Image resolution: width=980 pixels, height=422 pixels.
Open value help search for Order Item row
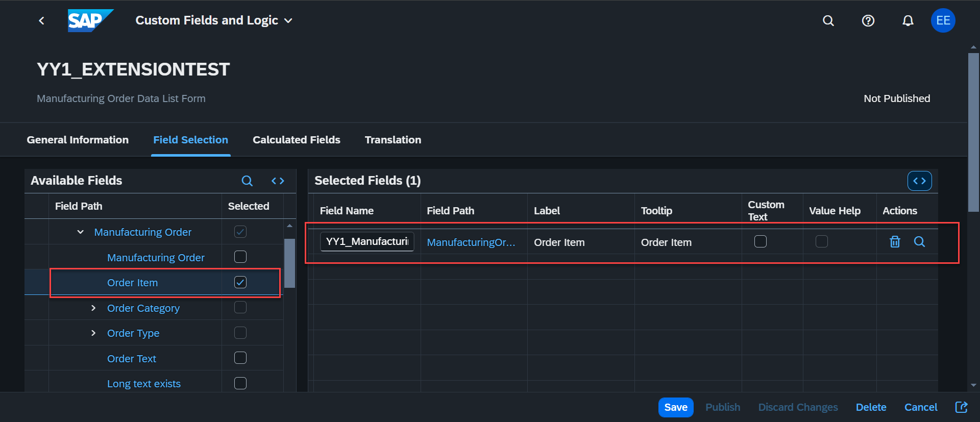[x=919, y=242]
